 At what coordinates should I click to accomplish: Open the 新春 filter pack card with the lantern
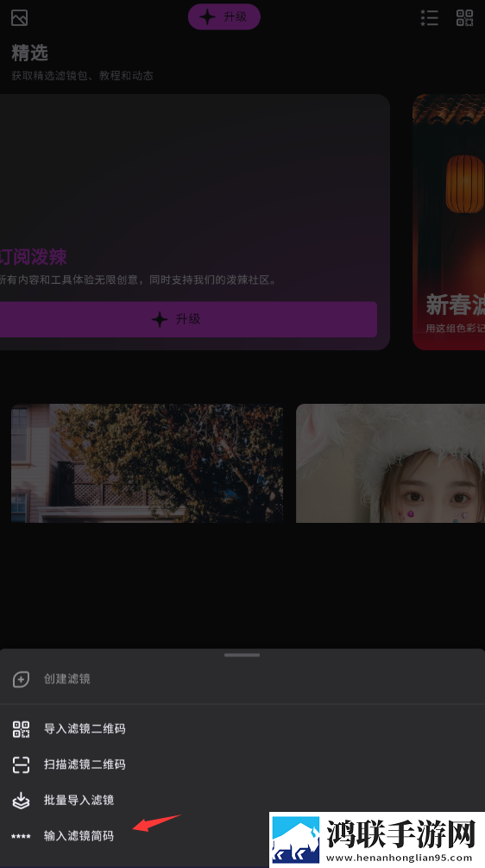tap(449, 222)
